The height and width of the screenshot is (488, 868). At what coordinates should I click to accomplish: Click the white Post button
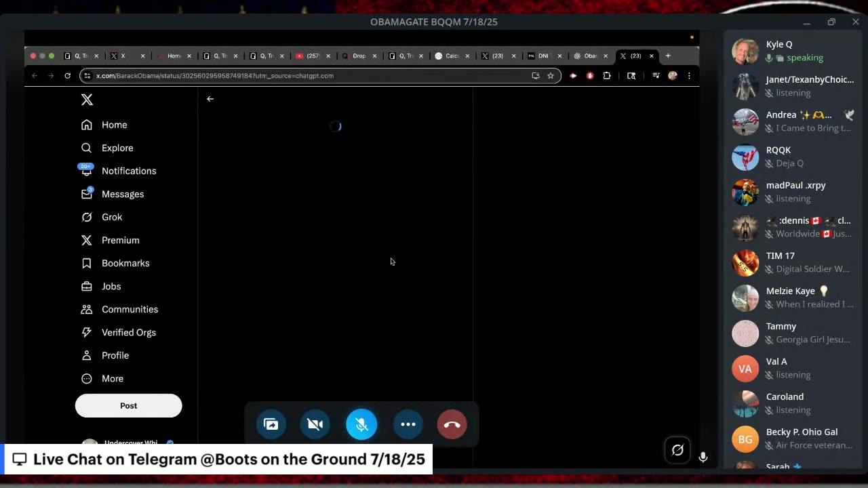128,405
